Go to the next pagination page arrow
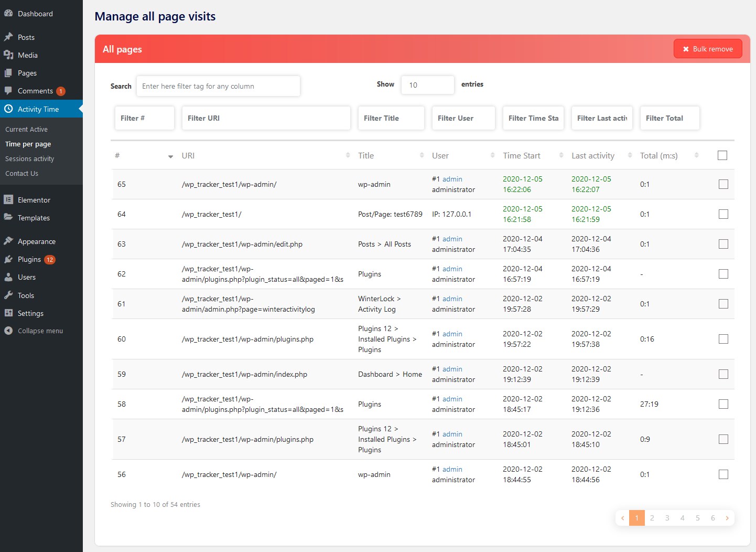Viewport: 756px width, 552px height. click(727, 518)
